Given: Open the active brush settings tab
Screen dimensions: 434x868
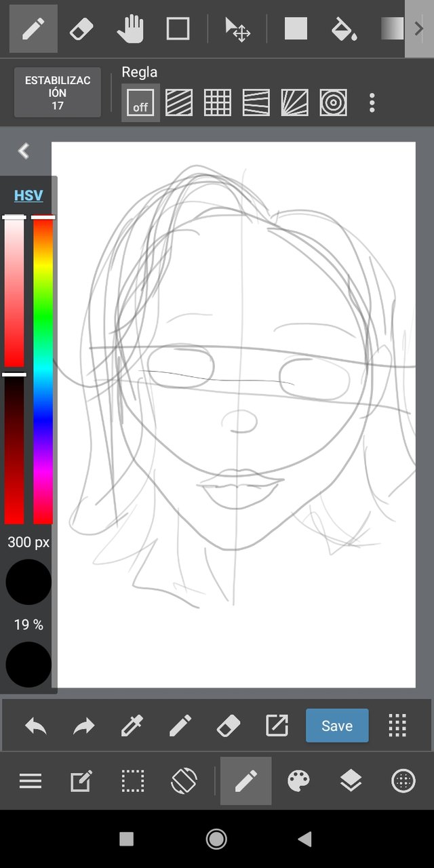Looking at the screenshot, I should pyautogui.click(x=245, y=781).
